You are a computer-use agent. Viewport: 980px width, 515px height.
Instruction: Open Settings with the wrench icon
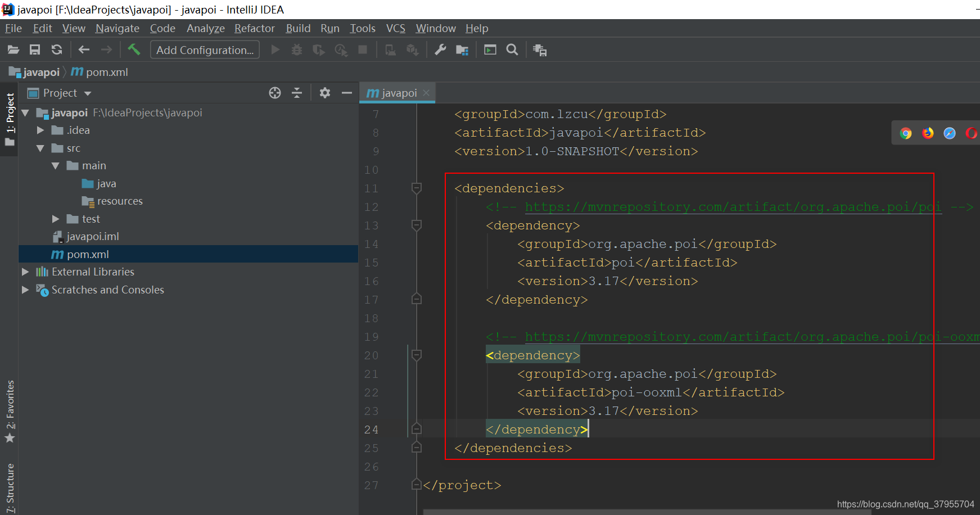(x=440, y=50)
